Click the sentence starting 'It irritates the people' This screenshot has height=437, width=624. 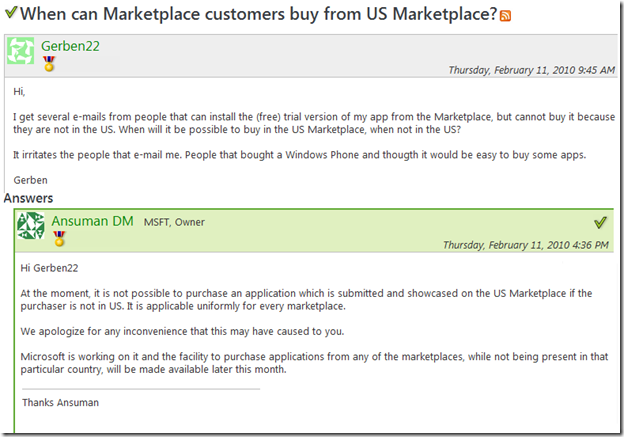[x=300, y=155]
